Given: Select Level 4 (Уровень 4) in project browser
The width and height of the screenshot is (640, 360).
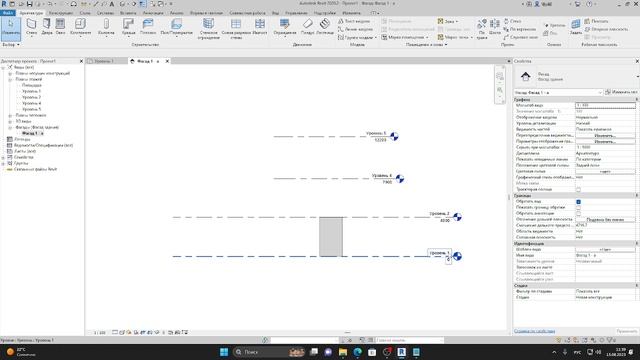Looking at the screenshot, I should tap(31, 103).
